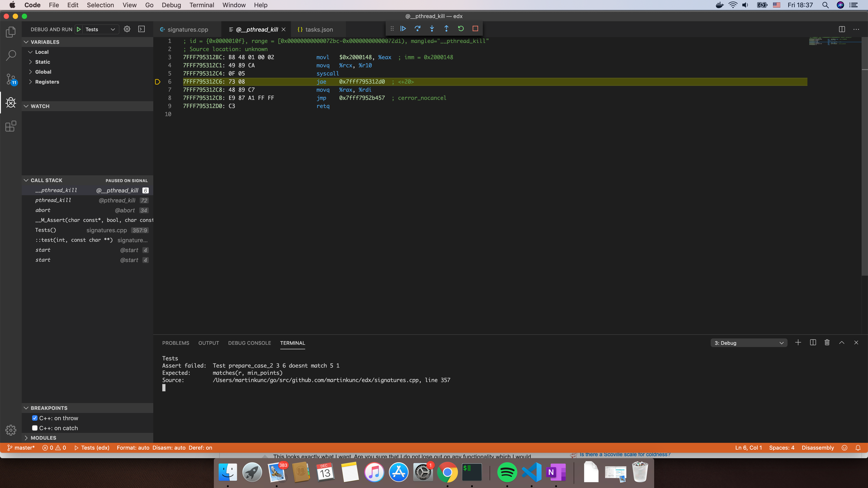Image resolution: width=868 pixels, height=488 pixels.
Task: Open launch.json with the gear icon
Action: pyautogui.click(x=127, y=29)
